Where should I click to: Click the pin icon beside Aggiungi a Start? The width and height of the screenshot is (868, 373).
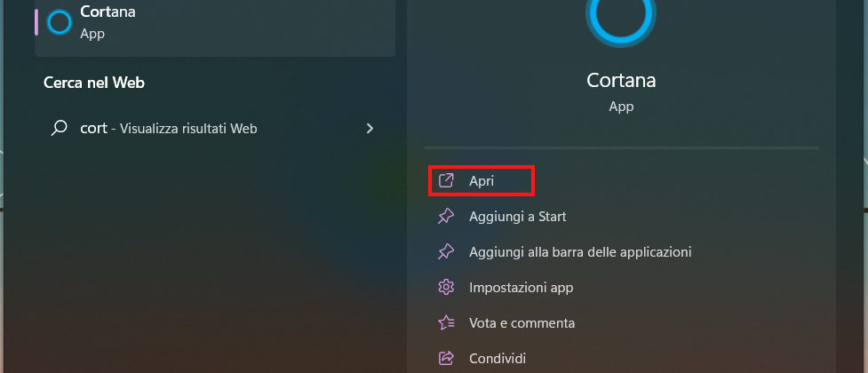click(446, 216)
